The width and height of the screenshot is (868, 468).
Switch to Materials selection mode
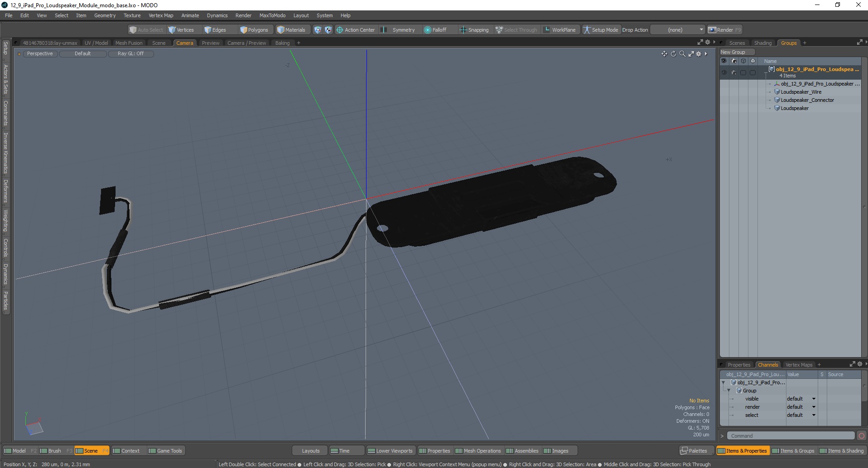point(291,30)
